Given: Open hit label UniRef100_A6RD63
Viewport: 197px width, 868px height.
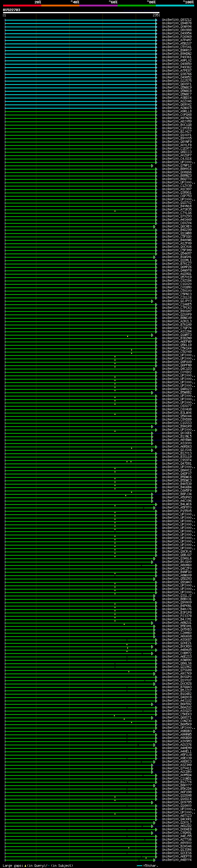Looking at the screenshot, I should coord(176,447).
